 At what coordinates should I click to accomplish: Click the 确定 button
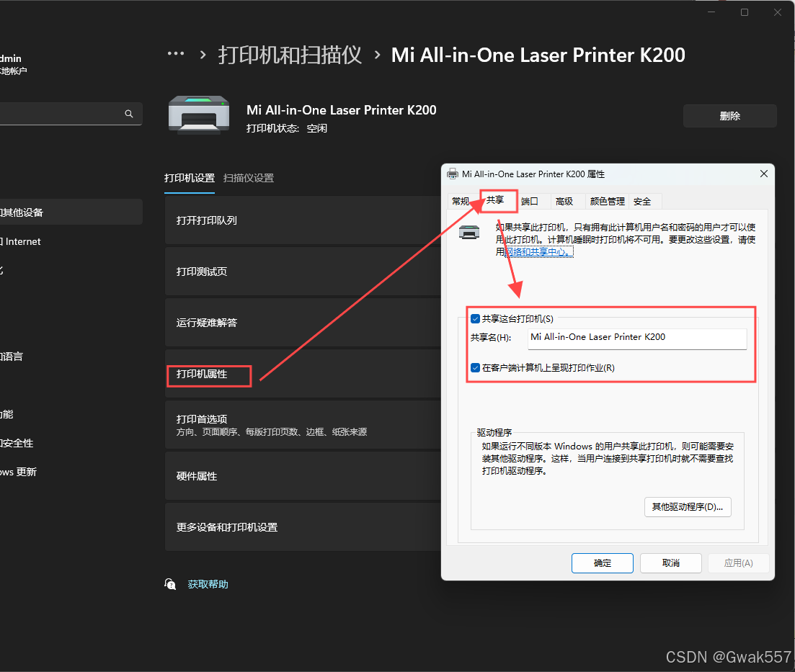coord(603,563)
